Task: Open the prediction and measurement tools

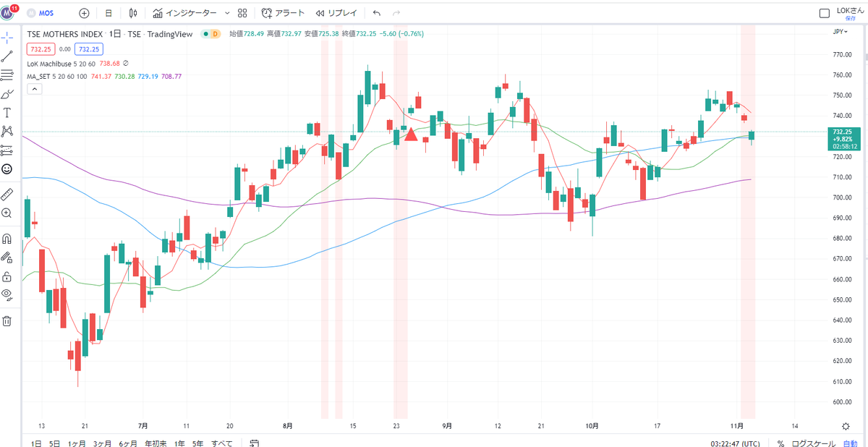Action: point(7,150)
